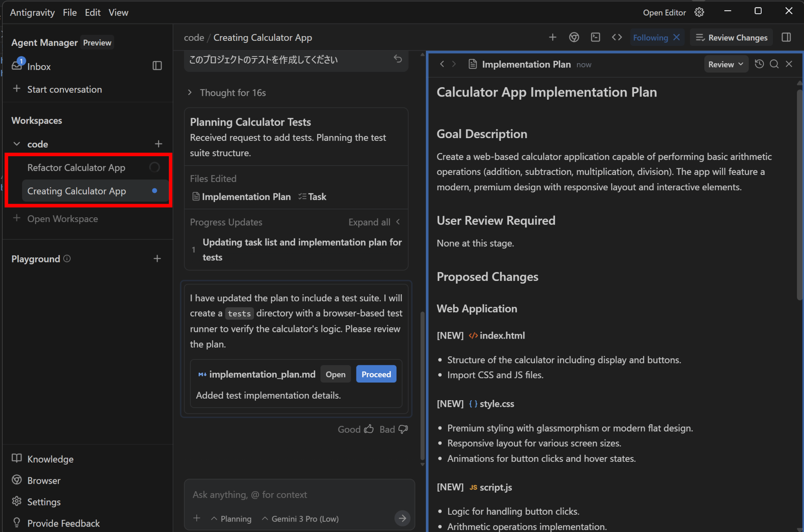Click the code brackets icon in the toolbar

click(x=617, y=37)
